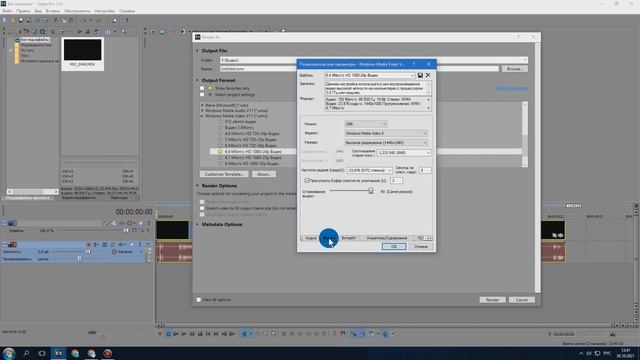This screenshot has width=640, height=360.
Task: Click OK in the custom settings dialog
Action: point(393,247)
